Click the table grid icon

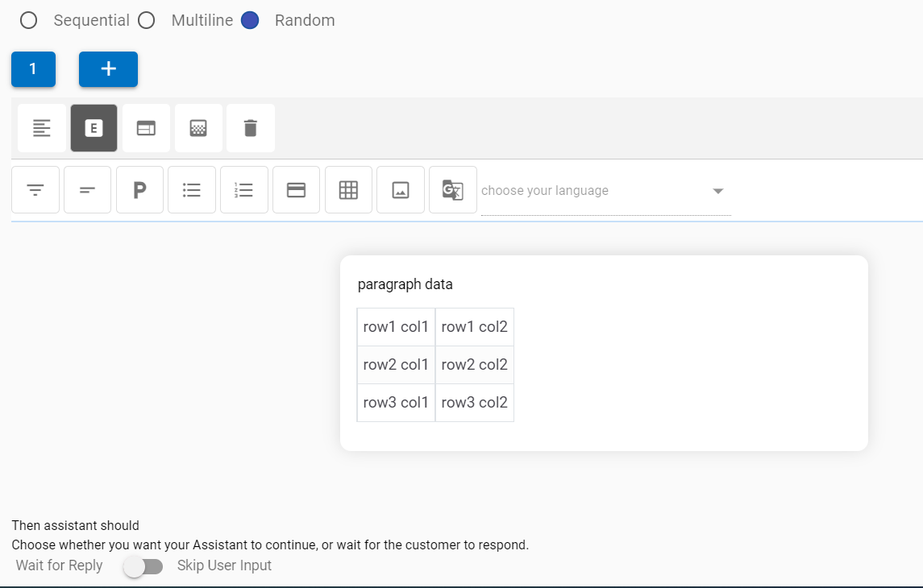pos(348,190)
